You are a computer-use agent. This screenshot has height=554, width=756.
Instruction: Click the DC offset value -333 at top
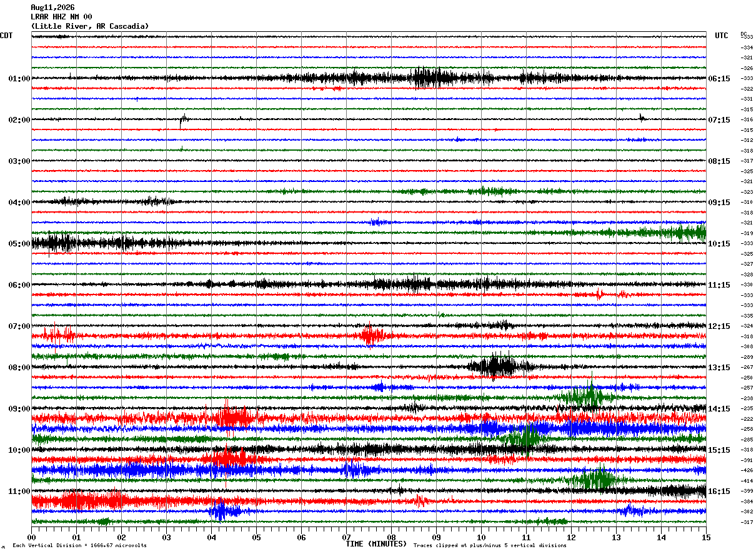coord(747,37)
